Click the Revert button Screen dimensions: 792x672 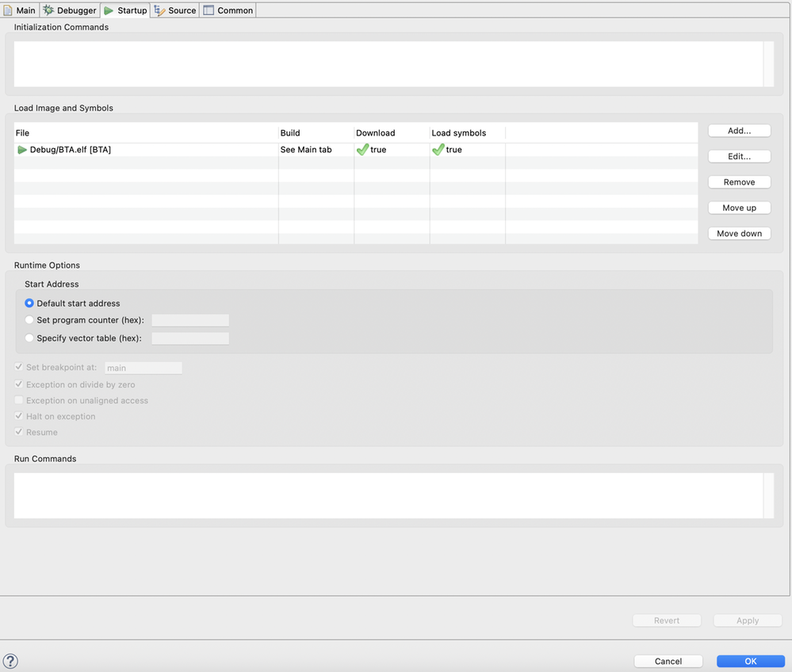tap(667, 620)
